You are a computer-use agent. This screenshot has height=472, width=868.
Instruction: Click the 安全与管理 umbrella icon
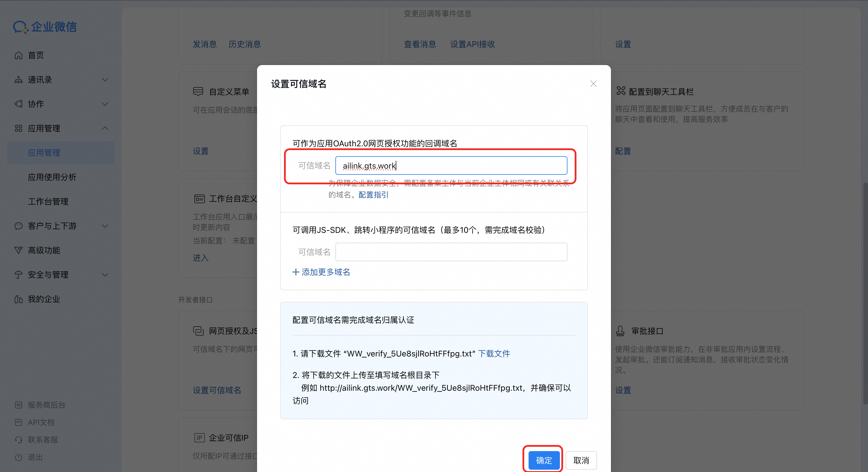[19, 275]
